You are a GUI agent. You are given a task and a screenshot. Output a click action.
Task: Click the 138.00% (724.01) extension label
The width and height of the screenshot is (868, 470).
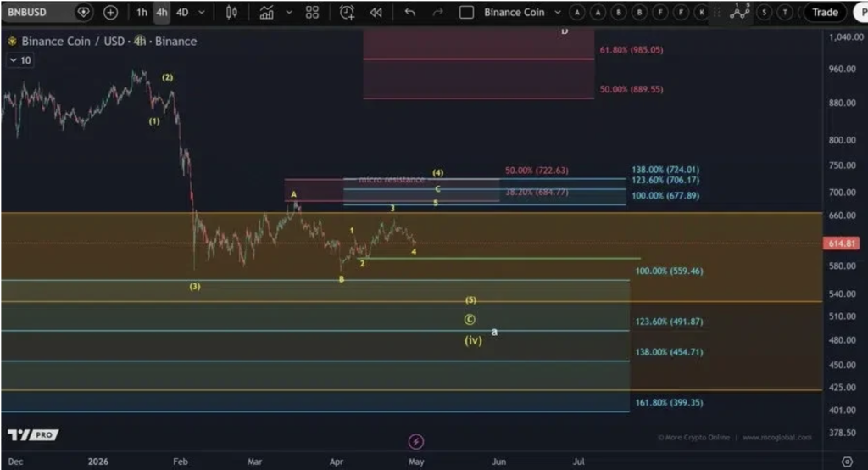pyautogui.click(x=665, y=170)
